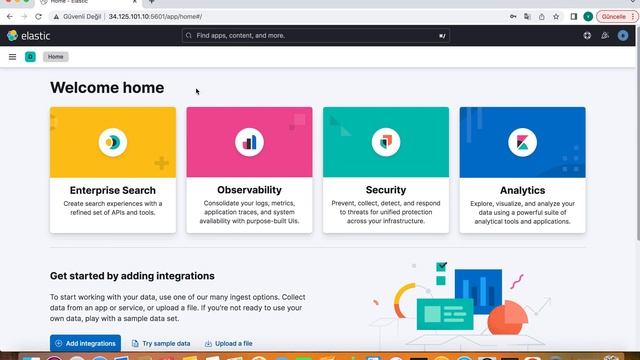Bookmark the page with the star icon

click(x=556, y=17)
